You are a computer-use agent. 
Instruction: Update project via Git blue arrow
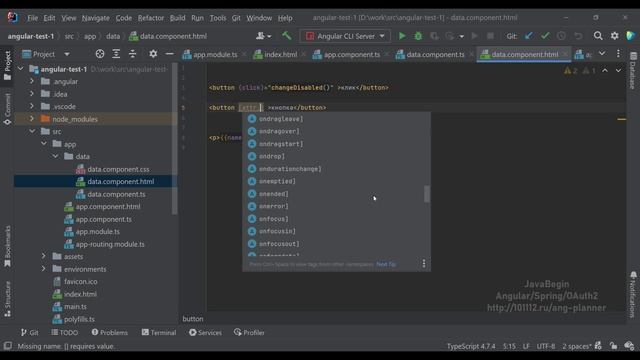pos(529,36)
